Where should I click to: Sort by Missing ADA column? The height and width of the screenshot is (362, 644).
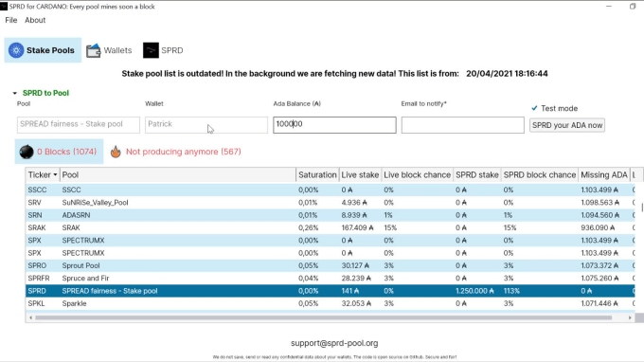[x=604, y=175]
